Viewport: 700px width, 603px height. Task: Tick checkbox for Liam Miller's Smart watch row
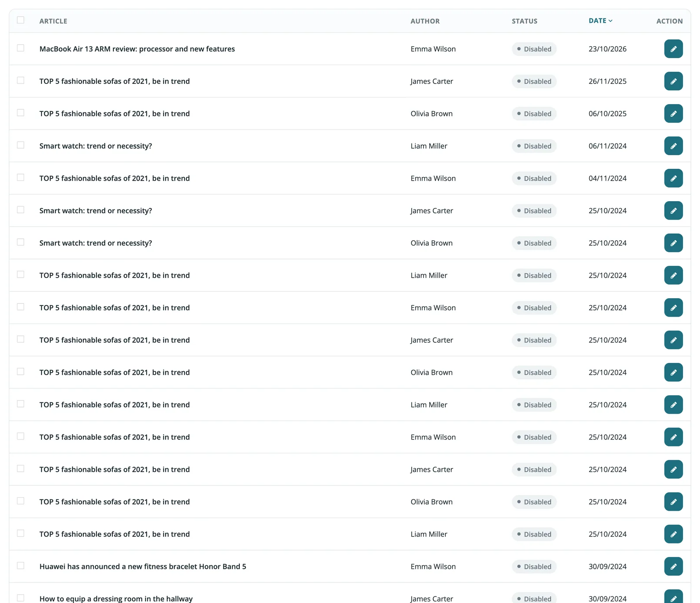pyautogui.click(x=21, y=145)
